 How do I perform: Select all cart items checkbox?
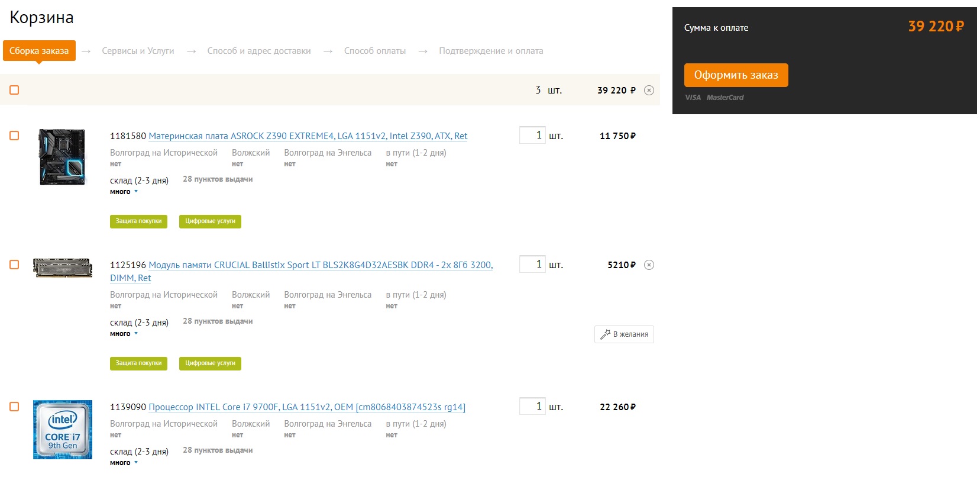14,90
